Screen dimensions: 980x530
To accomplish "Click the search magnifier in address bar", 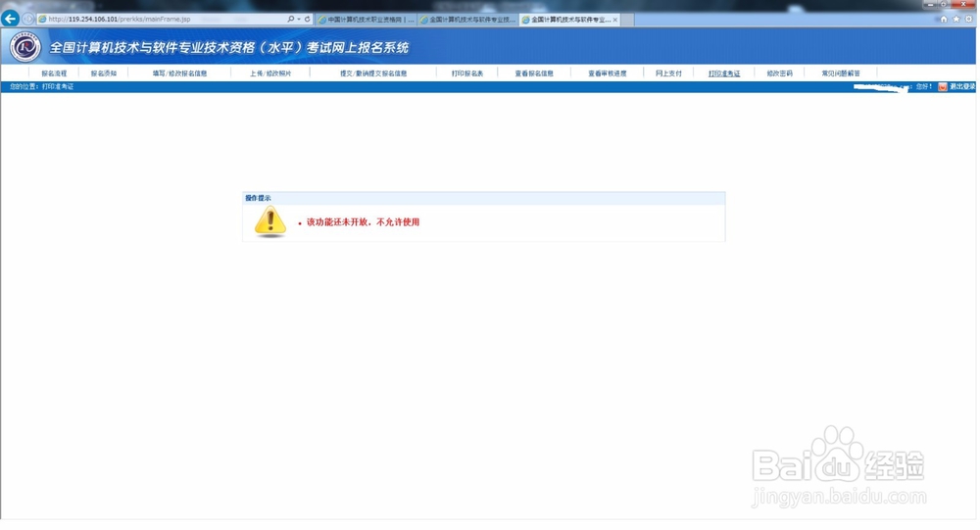I will click(x=291, y=20).
